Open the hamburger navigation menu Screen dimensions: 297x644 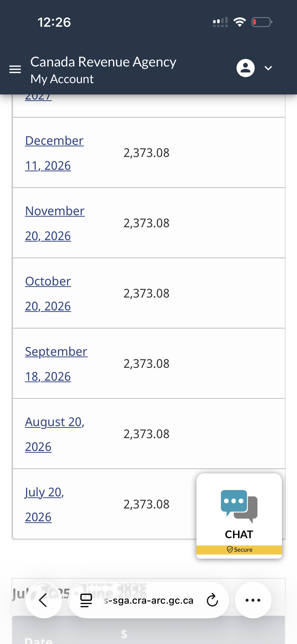coord(15,69)
